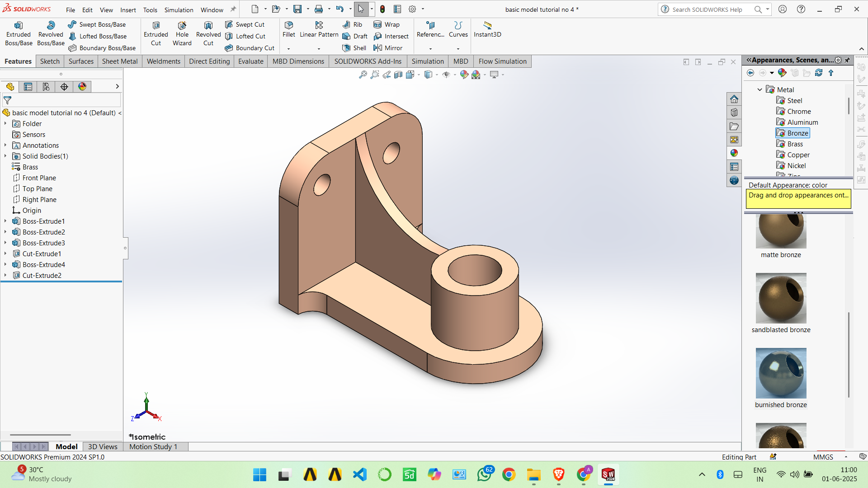Screen dimensions: 868x488
Task: Select the Linear Pattern tool
Action: [319, 29]
